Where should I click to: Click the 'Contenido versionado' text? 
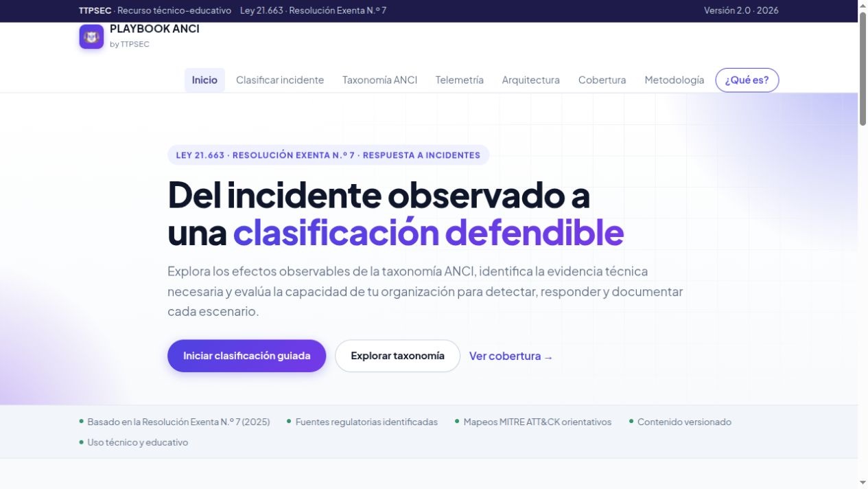coord(684,422)
